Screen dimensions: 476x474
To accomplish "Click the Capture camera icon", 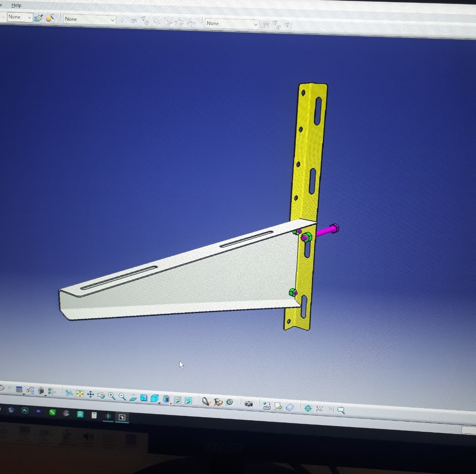I will [249, 404].
